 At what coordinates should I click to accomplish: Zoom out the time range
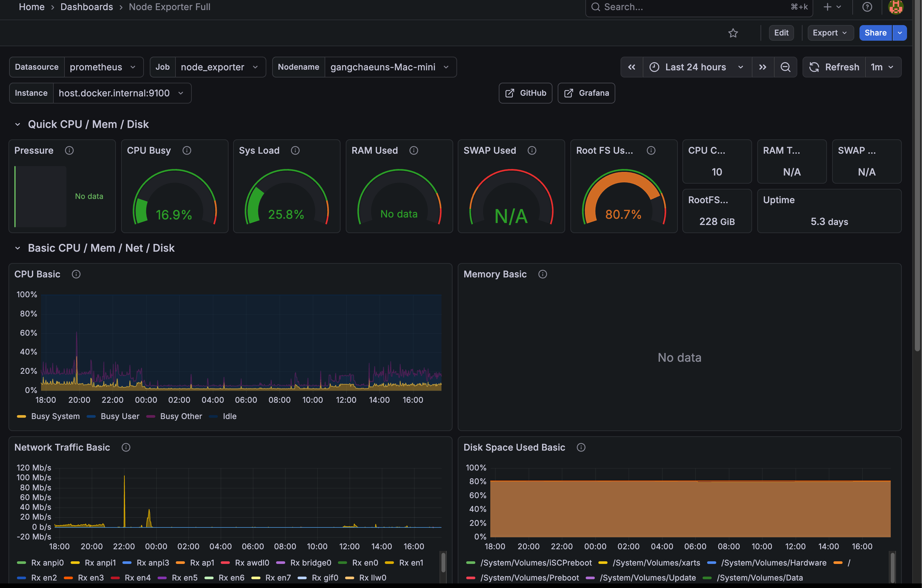786,67
